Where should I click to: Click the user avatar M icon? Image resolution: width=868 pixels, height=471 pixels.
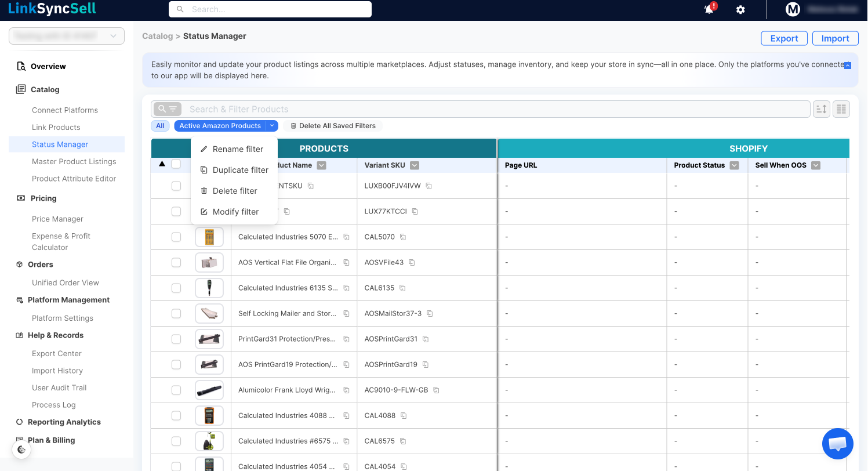pos(793,9)
